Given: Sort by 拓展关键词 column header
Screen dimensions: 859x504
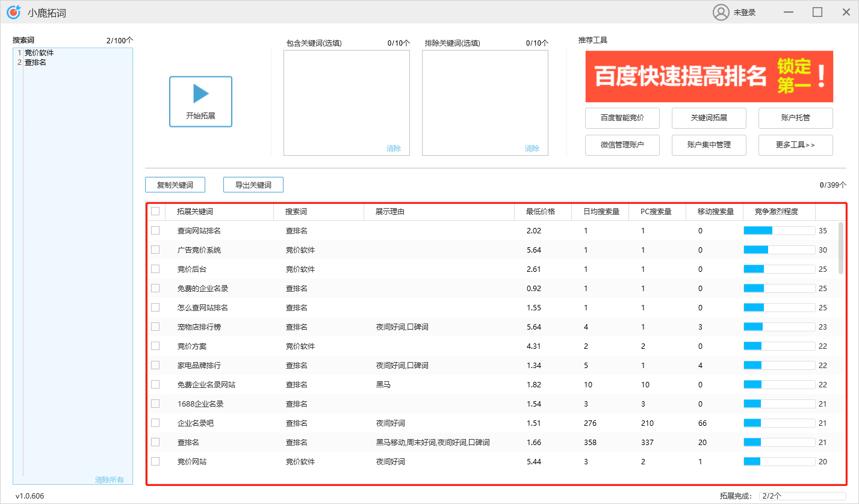Looking at the screenshot, I should (219, 212).
